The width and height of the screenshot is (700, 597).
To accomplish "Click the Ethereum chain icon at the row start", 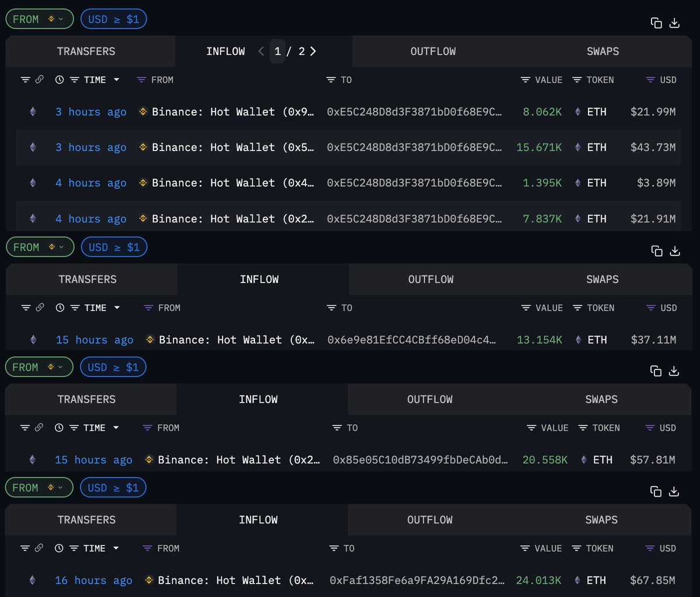I will pos(33,111).
